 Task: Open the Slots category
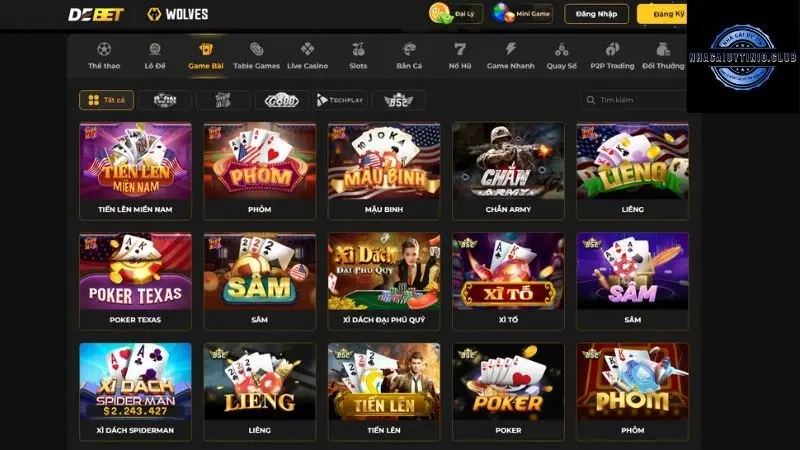[358, 56]
